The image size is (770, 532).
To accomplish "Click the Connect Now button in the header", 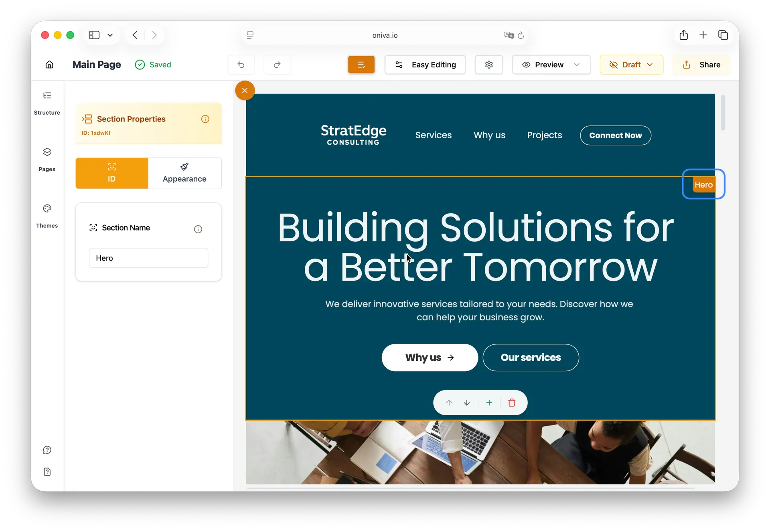I will tap(615, 135).
